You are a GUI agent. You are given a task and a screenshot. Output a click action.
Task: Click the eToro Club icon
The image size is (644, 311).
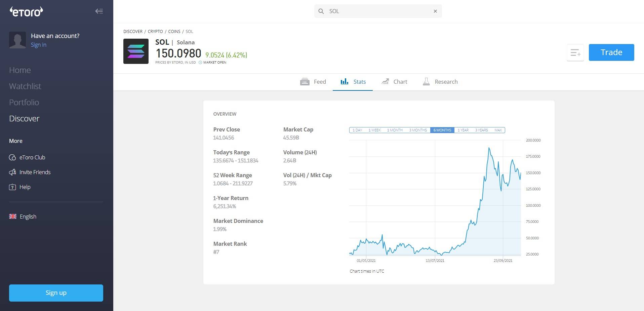[x=12, y=157]
